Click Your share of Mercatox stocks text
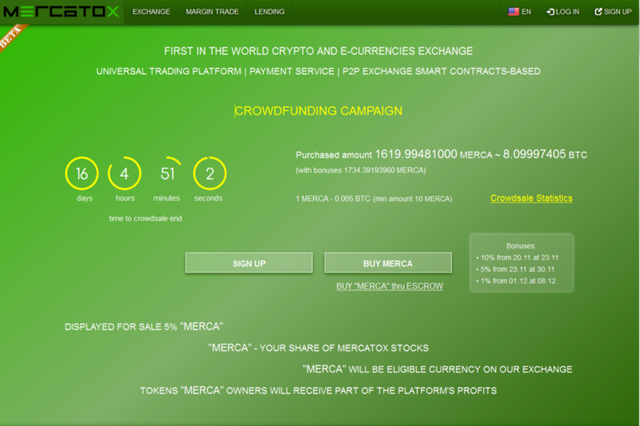The height and width of the screenshot is (426, 640). coord(318,348)
